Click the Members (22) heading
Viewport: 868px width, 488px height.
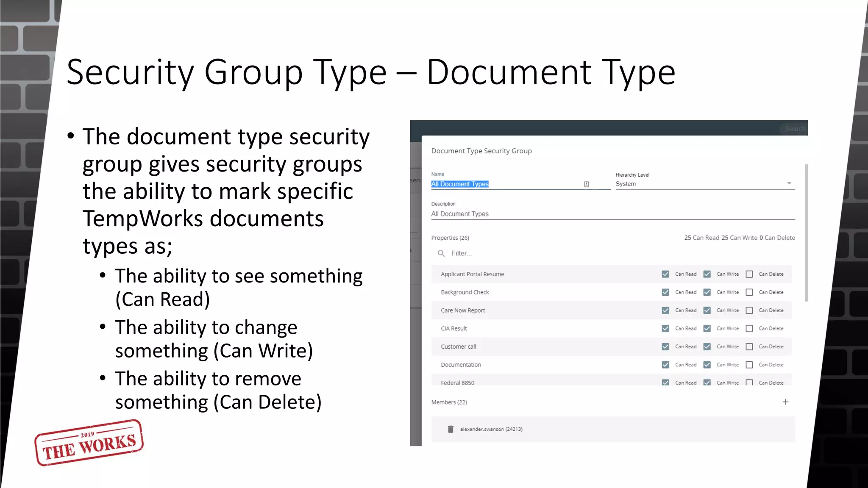coord(449,402)
